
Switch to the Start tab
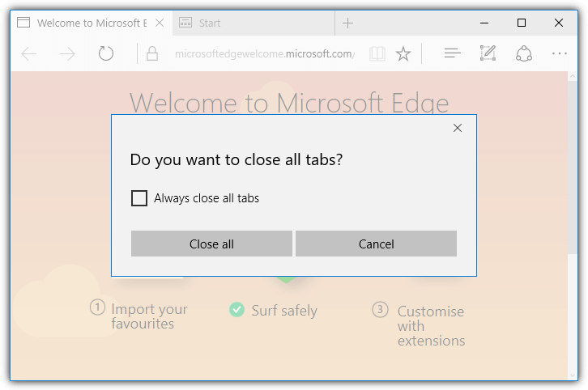pos(254,23)
